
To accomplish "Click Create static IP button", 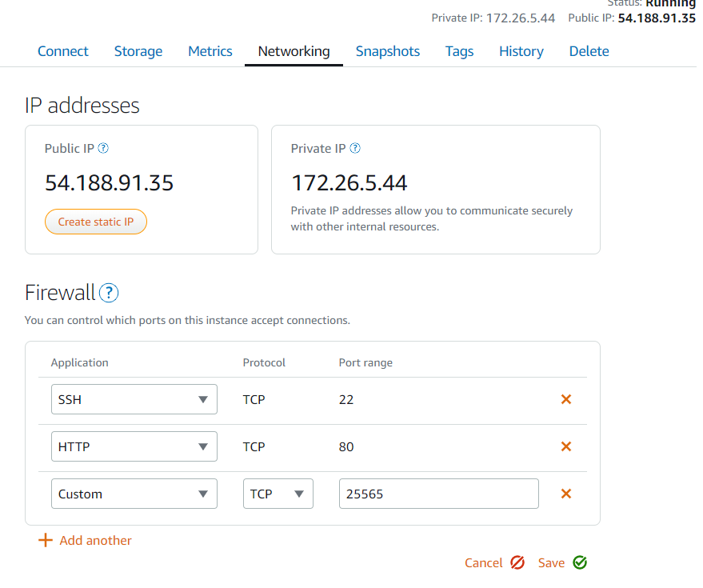I will (x=96, y=222).
